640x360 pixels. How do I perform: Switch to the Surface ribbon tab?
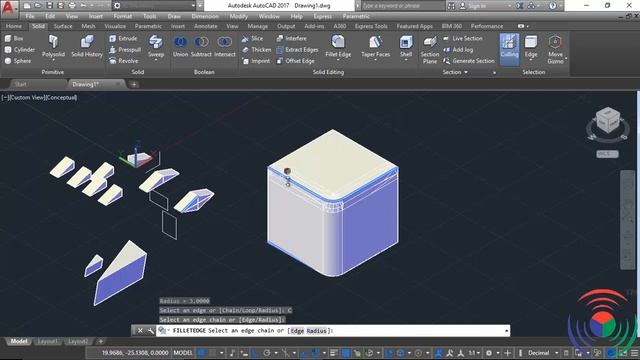click(x=63, y=26)
